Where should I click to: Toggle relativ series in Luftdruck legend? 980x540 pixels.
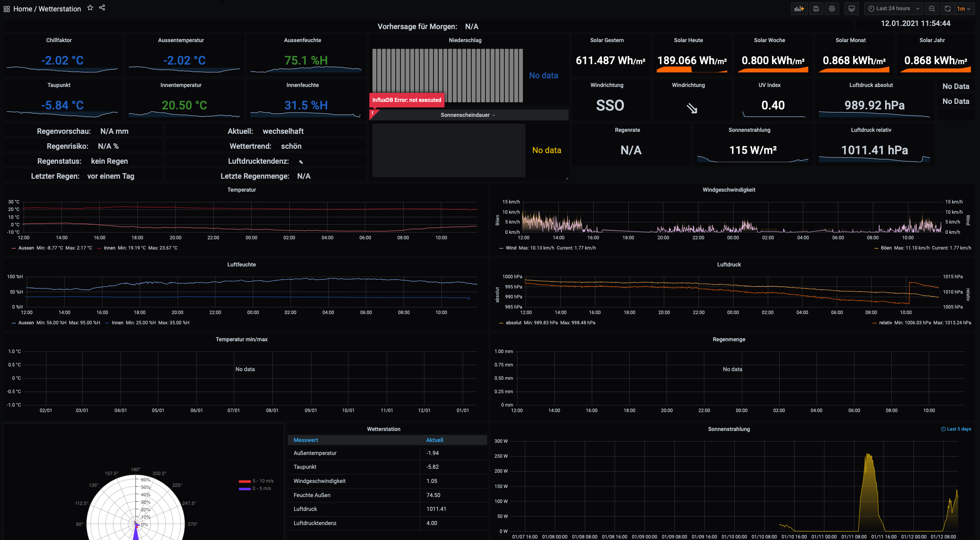886,323
